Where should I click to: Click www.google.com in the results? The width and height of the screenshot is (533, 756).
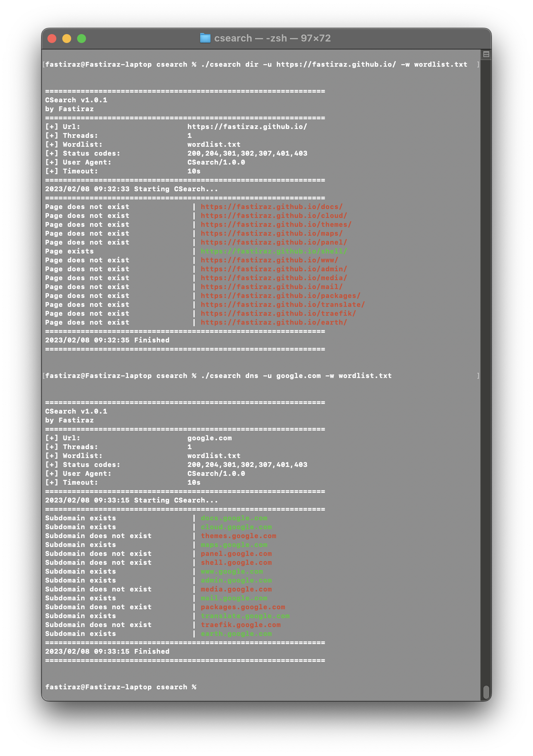232,571
